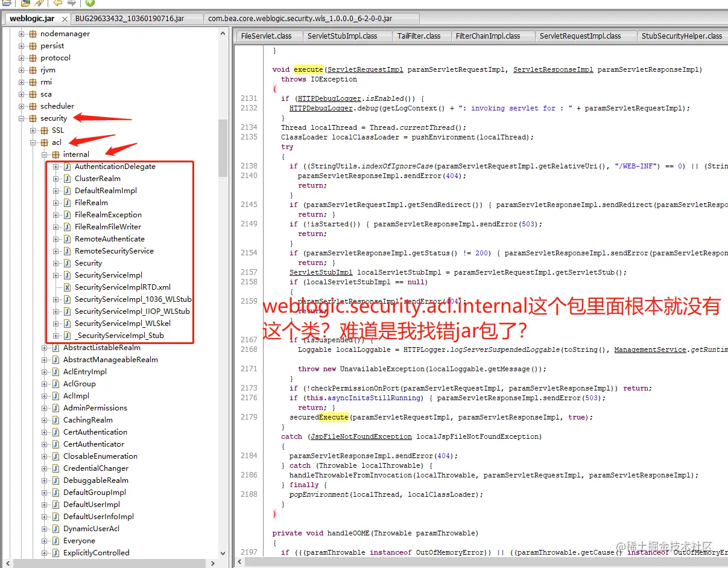Click the SecurityServiceImplRTD.xml file icon
This screenshot has height=568, width=728.
tap(67, 287)
